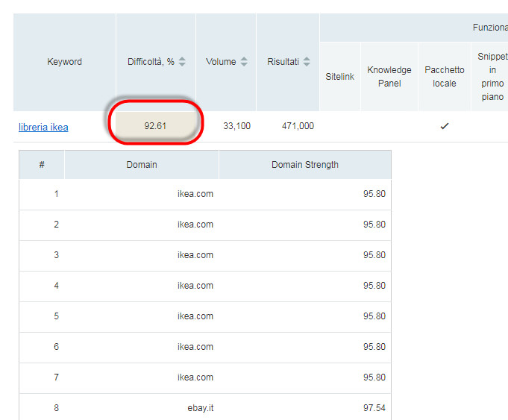Select ebay.it in row 8

coord(201,407)
